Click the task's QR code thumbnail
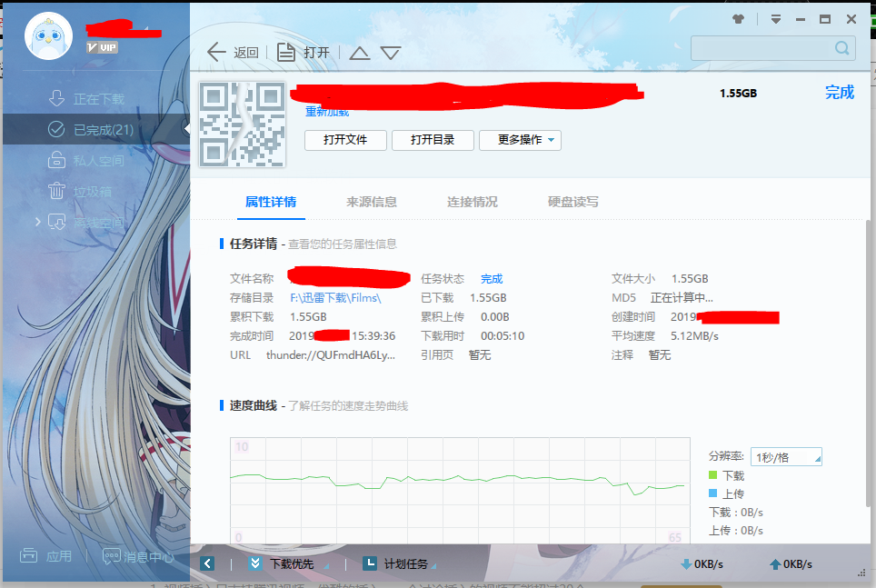 241,124
